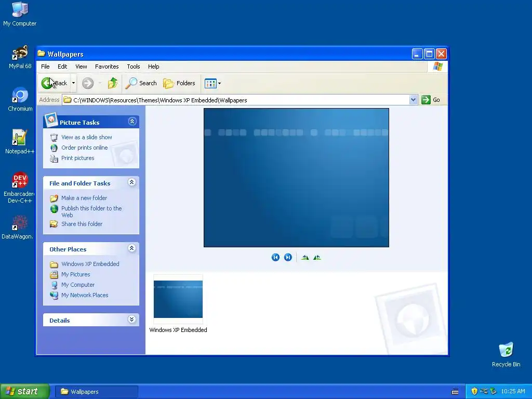532x399 pixels.
Task: Open My Pictures from Other Places
Action: click(76, 274)
